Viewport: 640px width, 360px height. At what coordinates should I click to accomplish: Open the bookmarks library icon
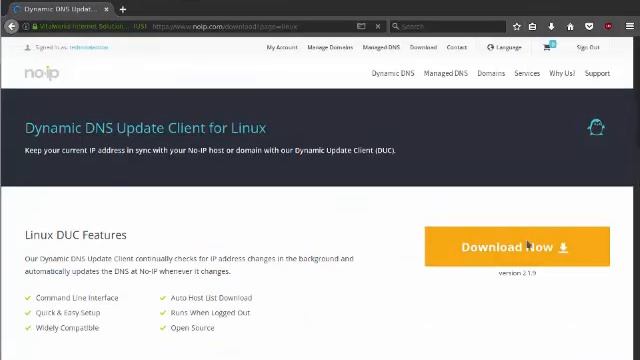coord(533,27)
